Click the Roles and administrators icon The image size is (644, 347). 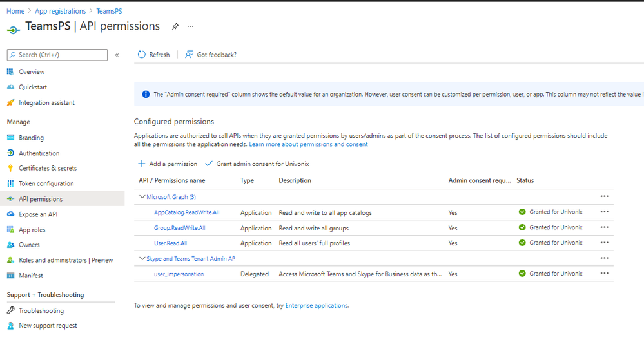(x=11, y=260)
